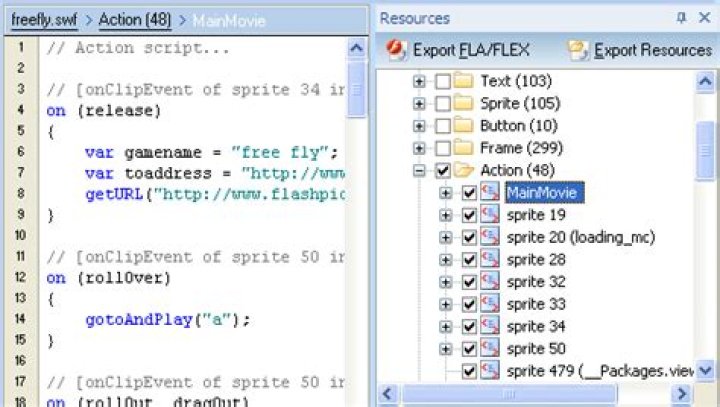The width and height of the screenshot is (720, 407).
Task: Click the code editor scroll up arrow
Action: click(356, 47)
